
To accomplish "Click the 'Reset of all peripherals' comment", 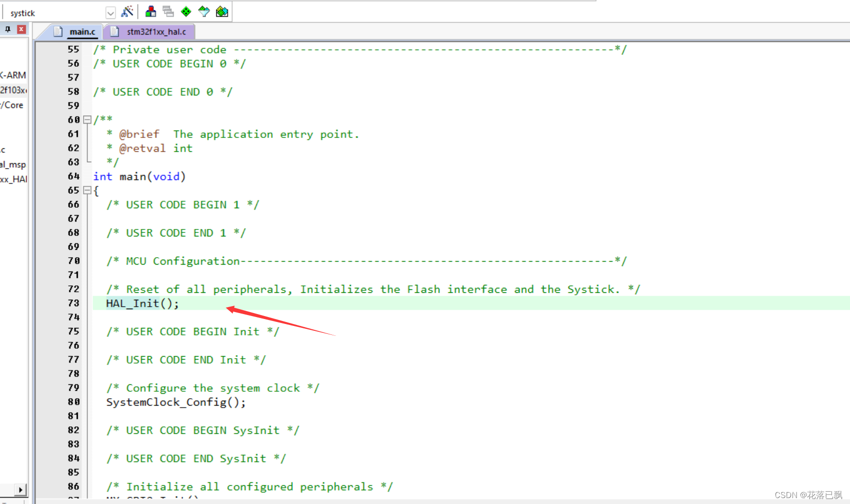I will coord(373,289).
